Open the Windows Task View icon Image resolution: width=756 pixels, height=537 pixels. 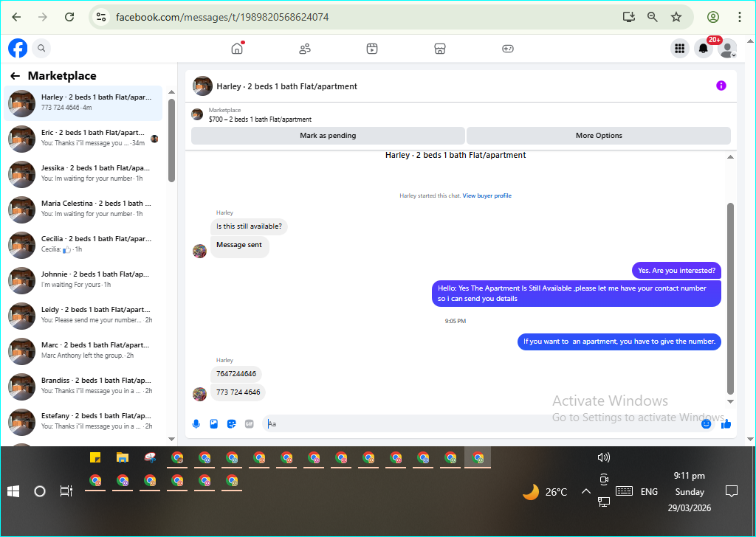tap(66, 491)
